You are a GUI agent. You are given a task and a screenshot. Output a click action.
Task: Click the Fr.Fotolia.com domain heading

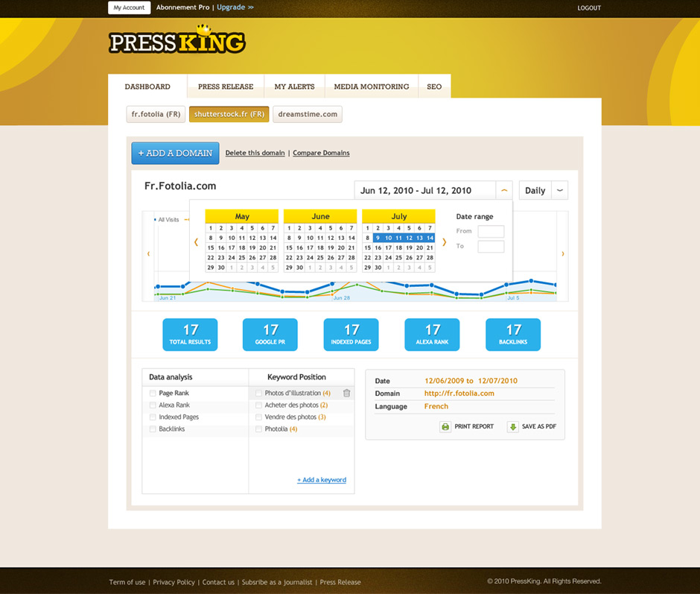[x=180, y=186]
